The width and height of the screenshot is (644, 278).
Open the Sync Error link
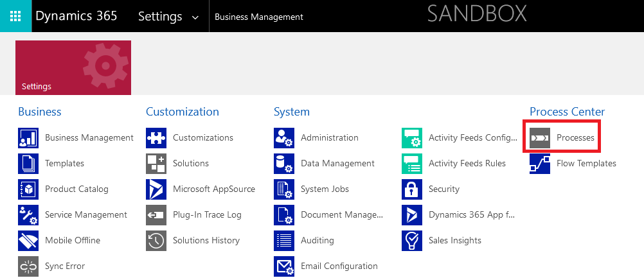[65, 266]
